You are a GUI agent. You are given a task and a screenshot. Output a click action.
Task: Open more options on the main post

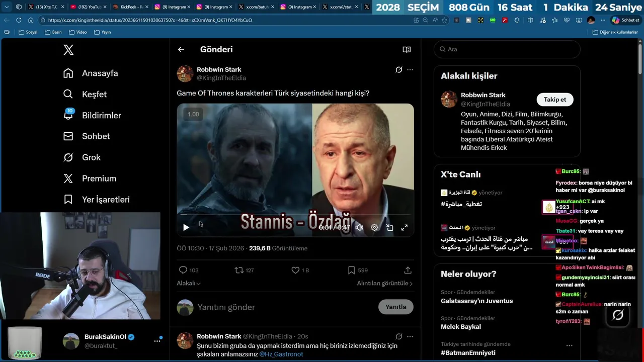410,70
